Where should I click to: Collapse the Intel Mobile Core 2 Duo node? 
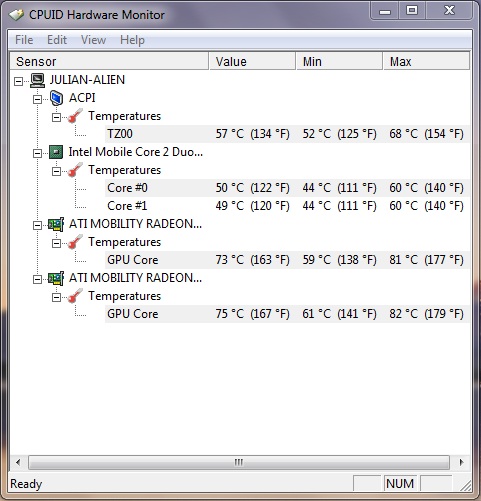pos(37,153)
